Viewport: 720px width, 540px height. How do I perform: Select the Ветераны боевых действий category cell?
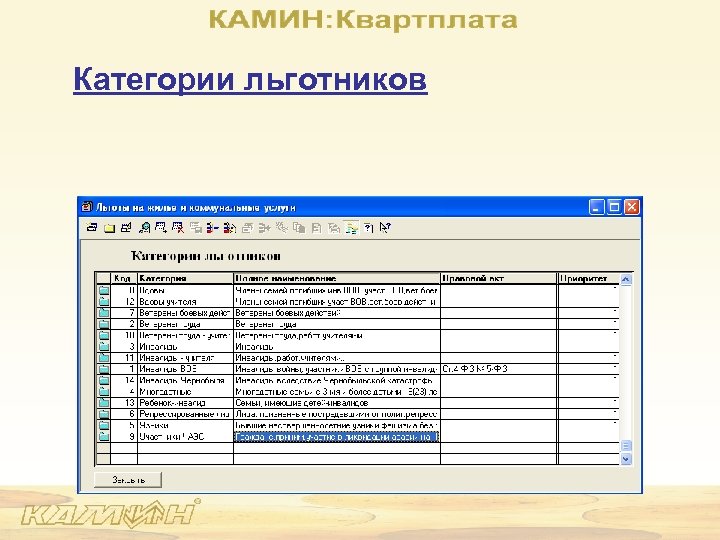point(186,313)
